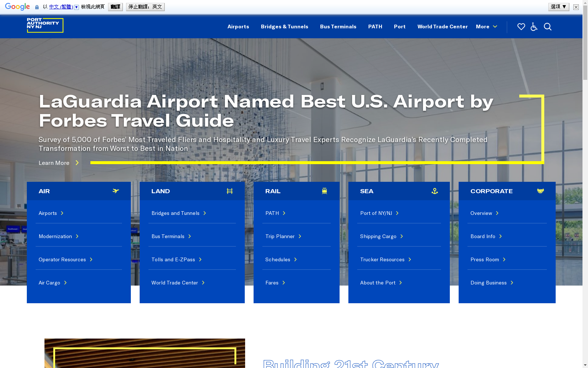Click the lock icon in translate bar
The width and height of the screenshot is (588, 368).
[x=37, y=7]
